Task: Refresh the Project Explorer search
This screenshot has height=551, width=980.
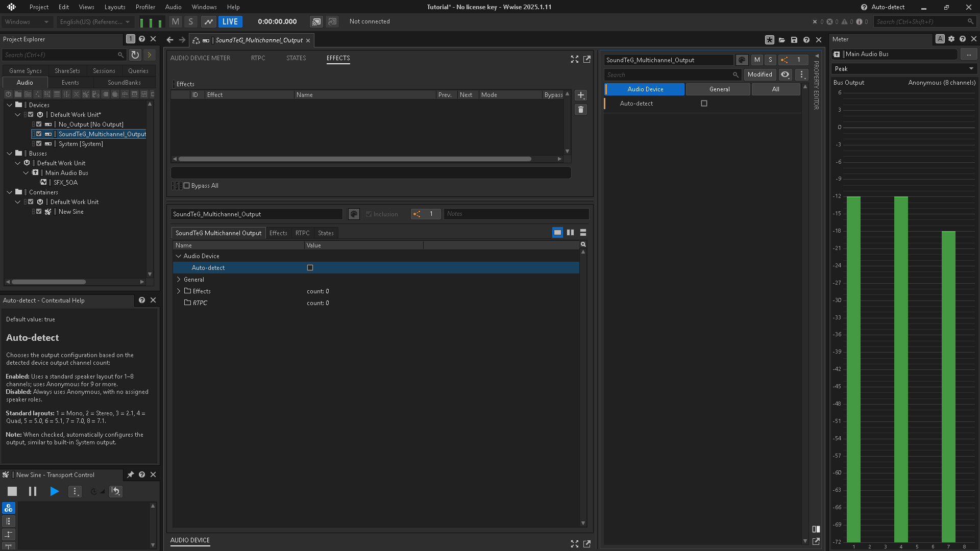Action: (x=135, y=55)
